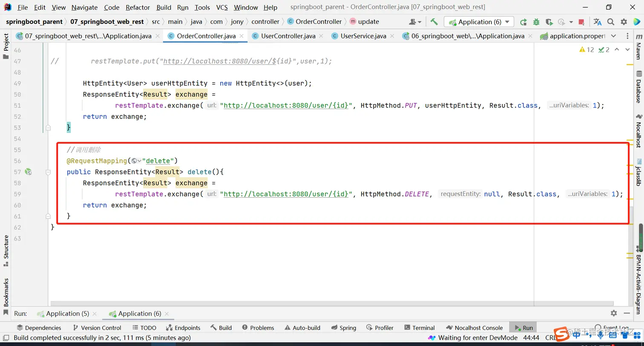Screen dimensions: 644x346
Task: Open the Translate plugin icon in the toolbar
Action: click(598, 22)
